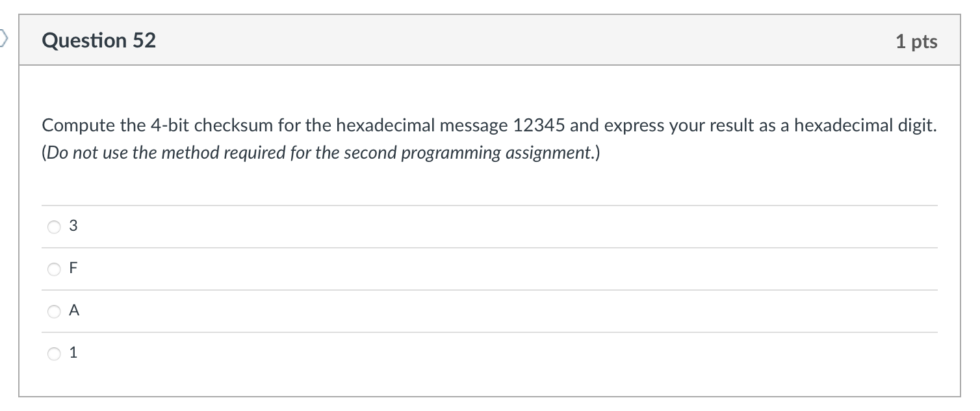The image size is (980, 411).
Task: Click the radio circle beside "3"
Action: coord(54,226)
